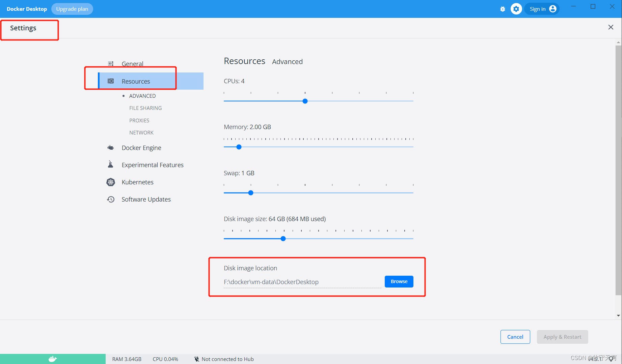
Task: Click the RAM 3.64GB status text
Action: tap(127, 359)
